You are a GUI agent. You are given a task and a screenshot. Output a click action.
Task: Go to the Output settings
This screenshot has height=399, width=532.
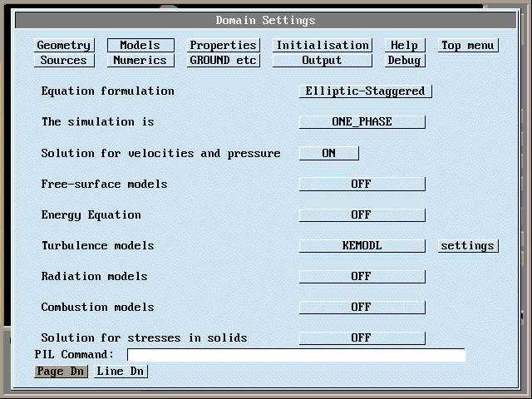point(322,61)
